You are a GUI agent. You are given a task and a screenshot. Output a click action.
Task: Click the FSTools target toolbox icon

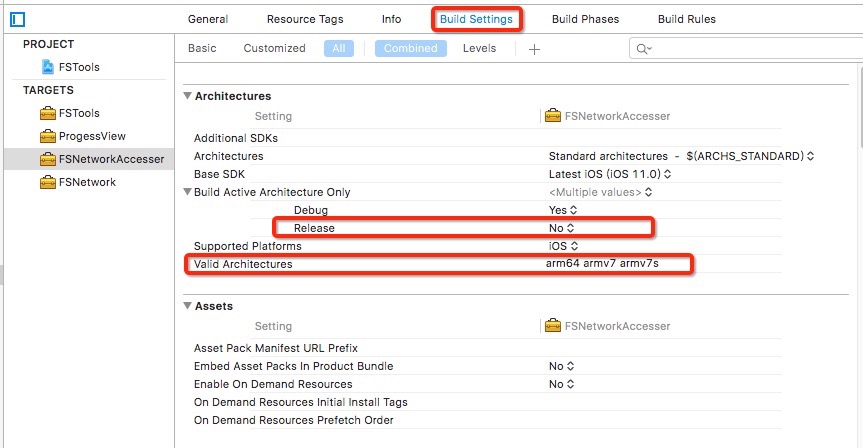coord(47,113)
